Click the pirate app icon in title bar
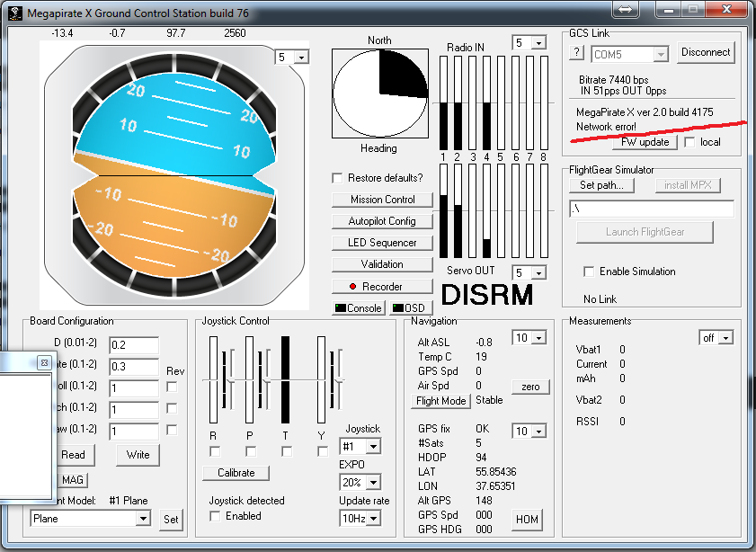The height and width of the screenshot is (552, 756). pyautogui.click(x=15, y=13)
